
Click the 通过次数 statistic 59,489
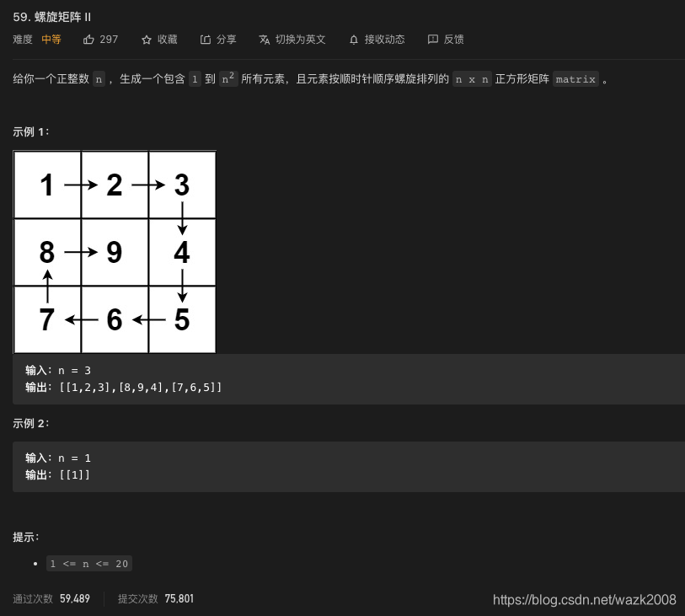74,598
